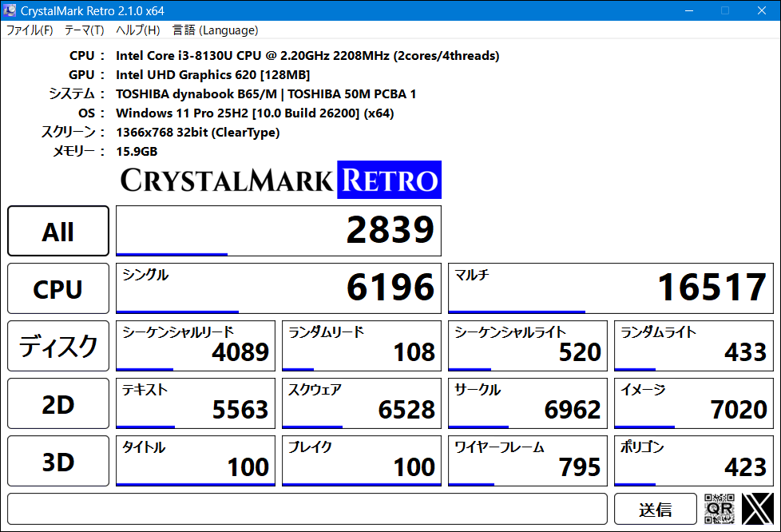This screenshot has height=532, width=781.
Task: Start the 2D benchmark button
Action: point(58,403)
